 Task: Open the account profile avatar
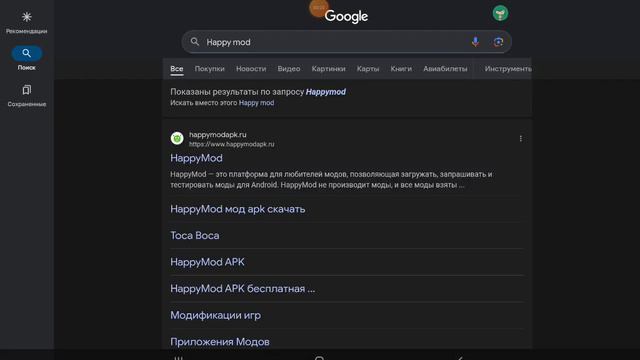(x=500, y=13)
